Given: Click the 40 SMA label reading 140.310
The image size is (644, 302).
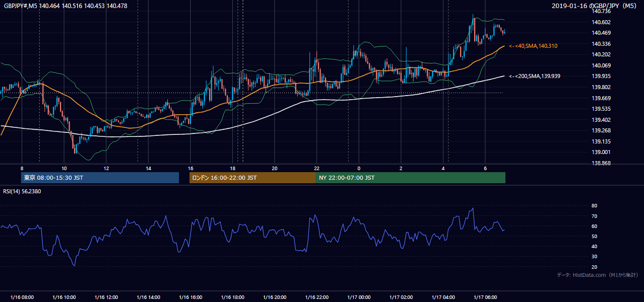Looking at the screenshot, I should pos(533,46).
